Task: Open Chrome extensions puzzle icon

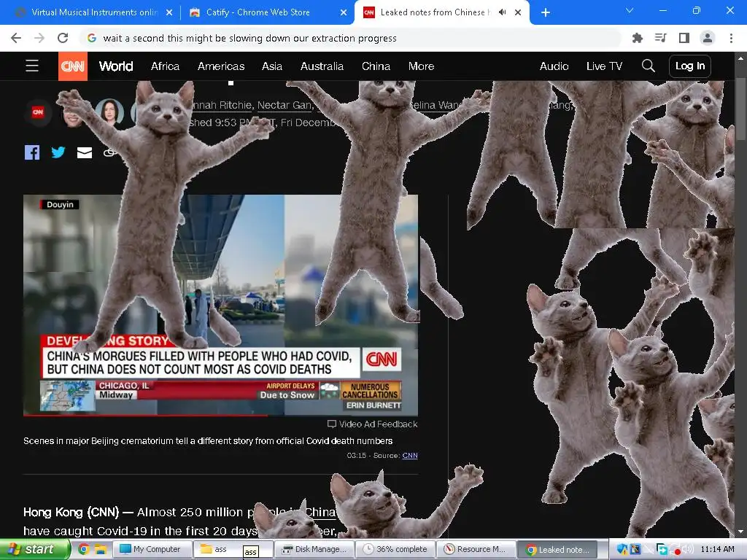Action: click(637, 38)
